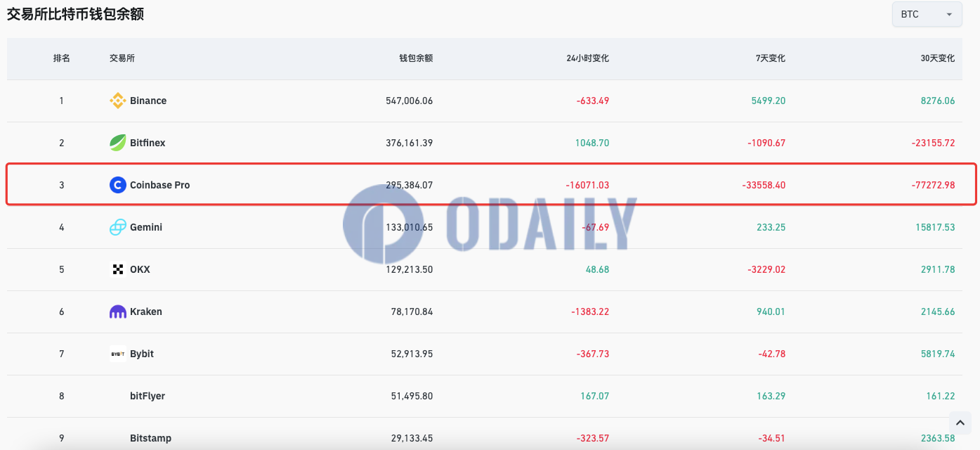The height and width of the screenshot is (450, 980).
Task: Click Gemini 7-day change 233.25
Action: (771, 227)
